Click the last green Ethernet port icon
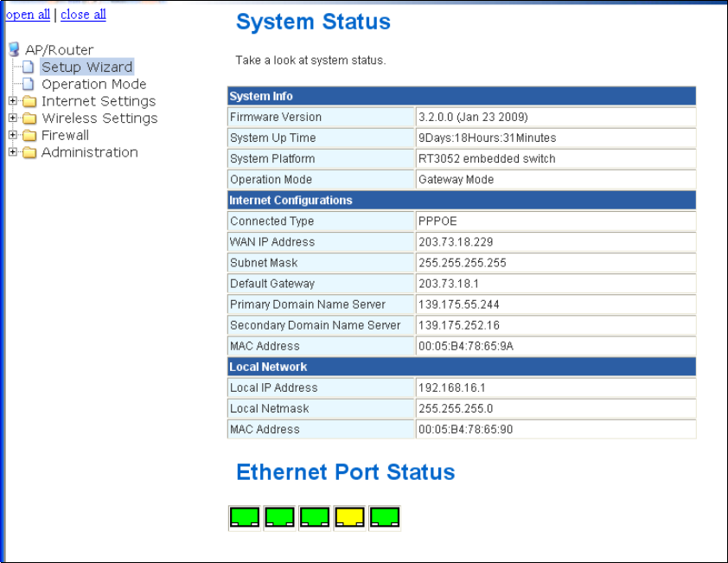The width and height of the screenshot is (728, 563). (x=385, y=517)
